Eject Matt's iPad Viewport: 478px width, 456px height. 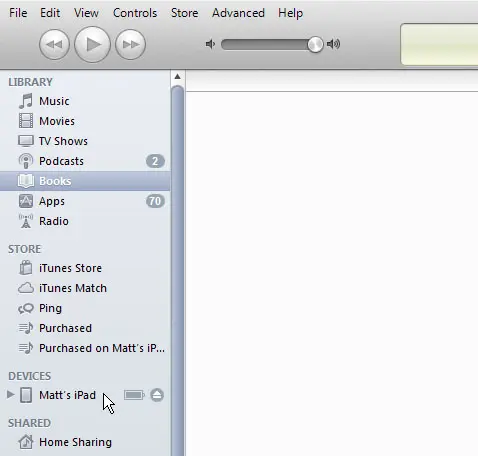point(157,395)
